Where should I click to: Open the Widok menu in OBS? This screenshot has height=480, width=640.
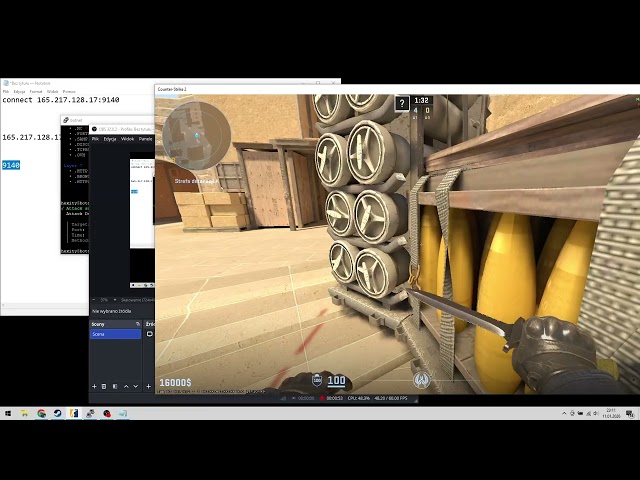pos(127,139)
